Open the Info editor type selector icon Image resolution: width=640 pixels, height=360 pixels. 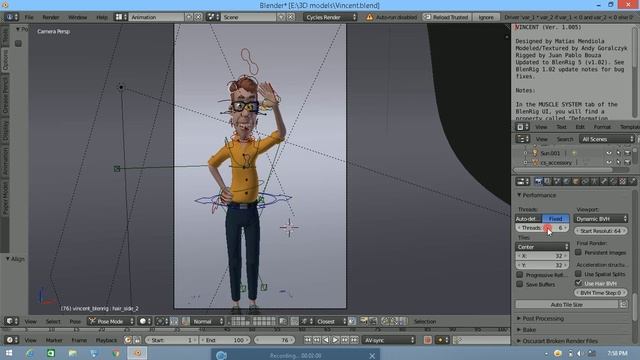tap(11, 17)
